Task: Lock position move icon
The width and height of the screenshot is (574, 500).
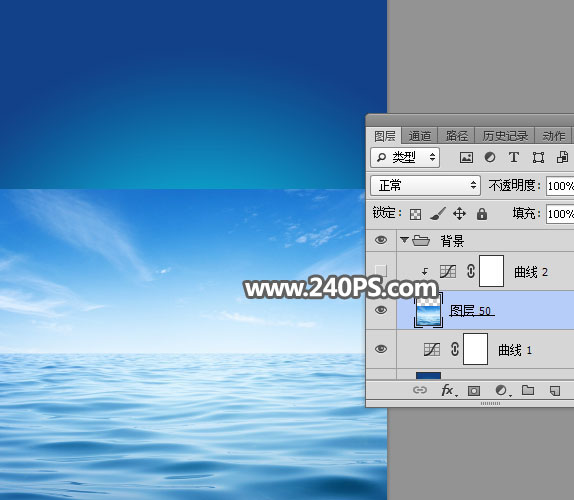Action: coord(459,213)
